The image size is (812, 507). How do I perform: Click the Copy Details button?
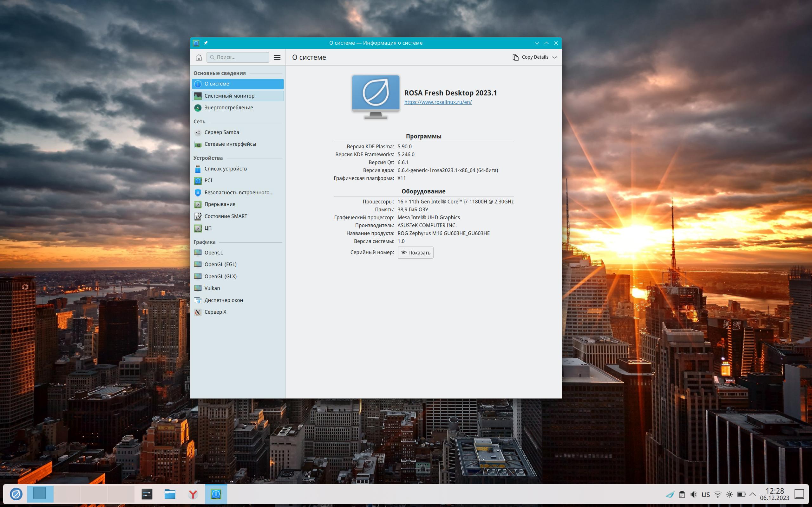(x=531, y=57)
